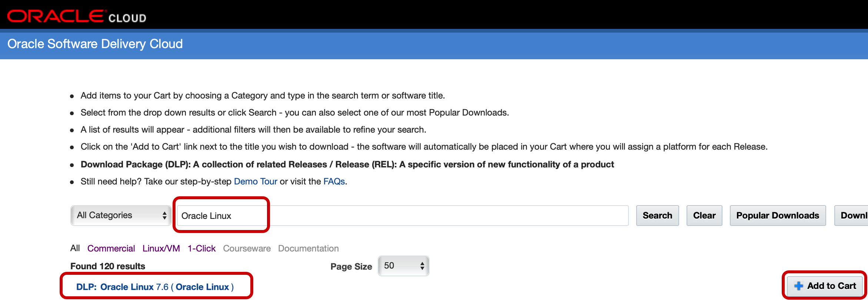Select the Linux/VM filter tab
Screen dimensions: 868x300
coord(161,249)
